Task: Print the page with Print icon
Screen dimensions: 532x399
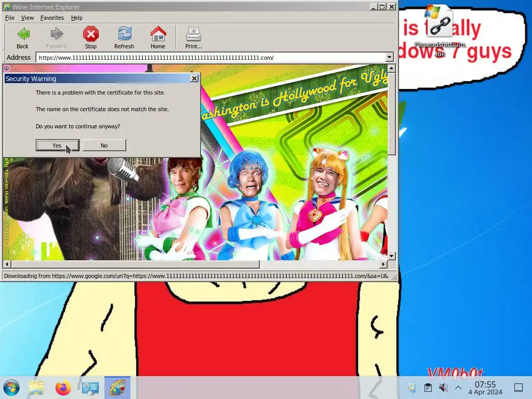Action: pos(193,37)
